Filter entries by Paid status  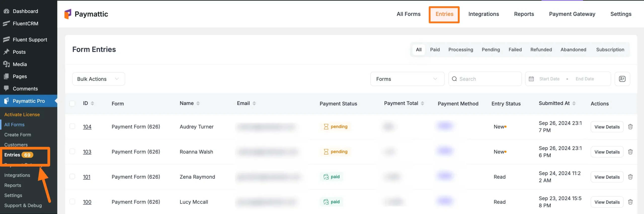(x=435, y=50)
